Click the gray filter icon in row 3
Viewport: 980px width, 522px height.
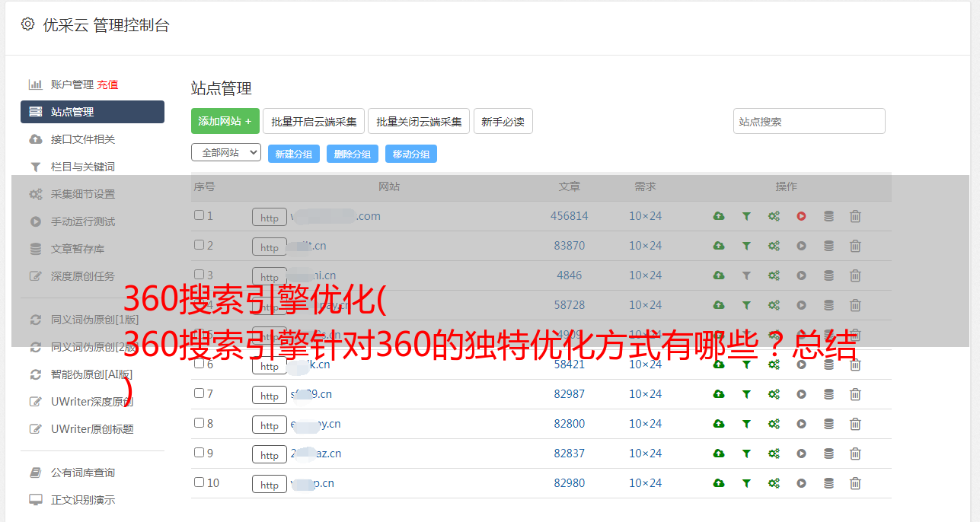746,275
